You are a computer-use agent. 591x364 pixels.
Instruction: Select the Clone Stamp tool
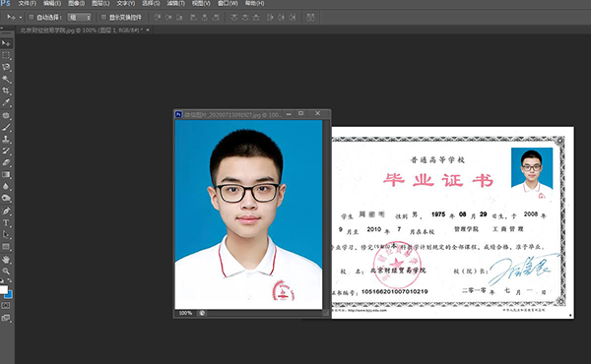click(x=6, y=139)
